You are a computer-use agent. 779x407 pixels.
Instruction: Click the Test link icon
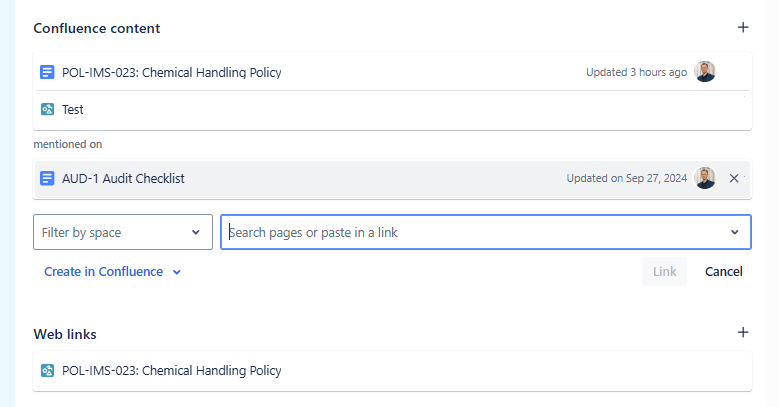(x=47, y=109)
